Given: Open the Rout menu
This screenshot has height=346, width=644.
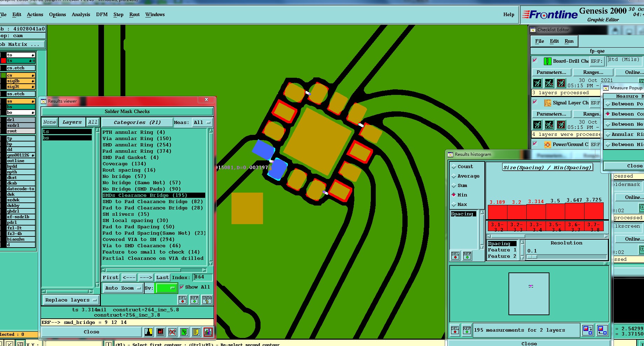Looking at the screenshot, I should pos(134,14).
